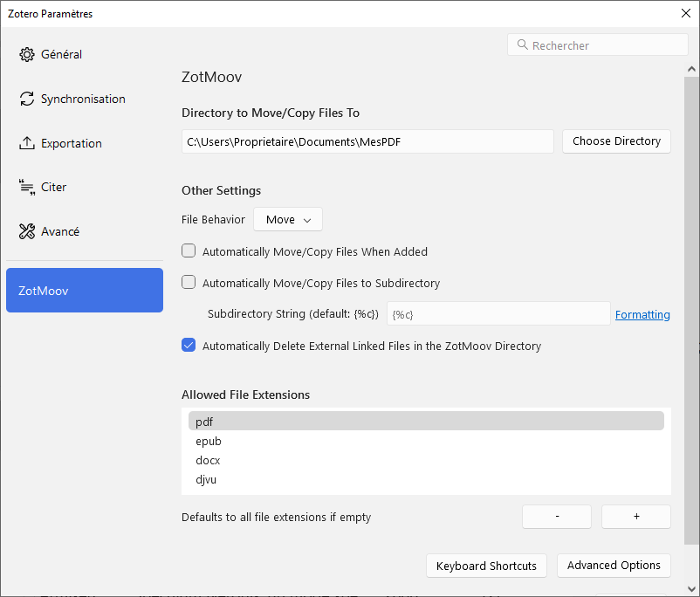Open the Synchronisation arrows icon
The image size is (700, 597).
[x=27, y=99]
